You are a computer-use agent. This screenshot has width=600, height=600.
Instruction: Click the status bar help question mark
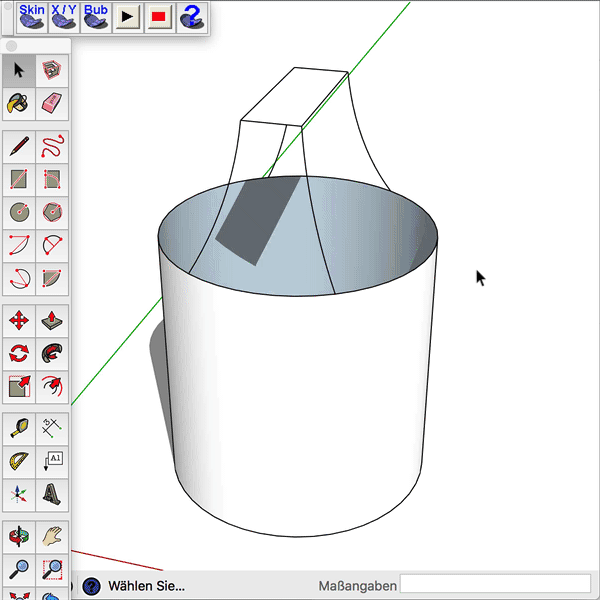[x=91, y=586]
